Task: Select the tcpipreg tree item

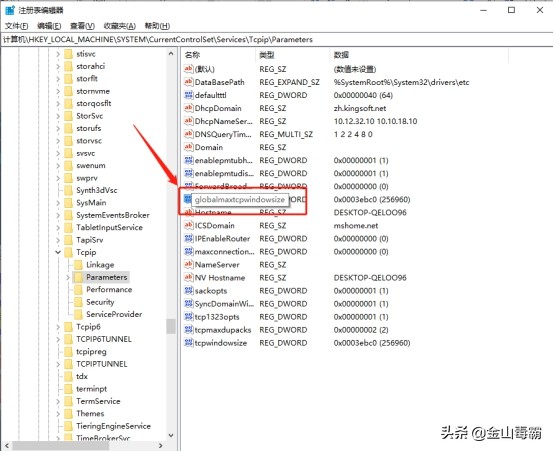Action: click(91, 352)
